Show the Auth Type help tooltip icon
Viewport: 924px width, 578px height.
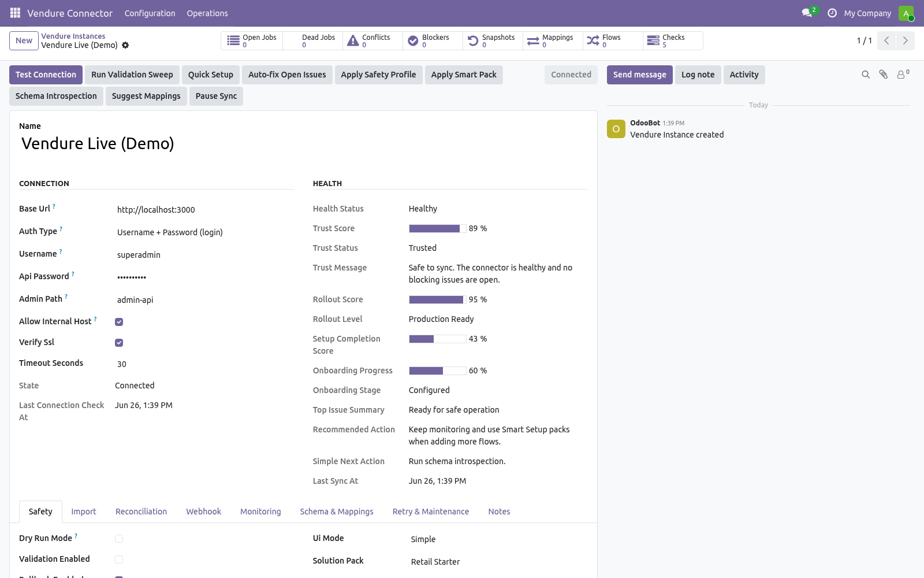[x=61, y=229]
